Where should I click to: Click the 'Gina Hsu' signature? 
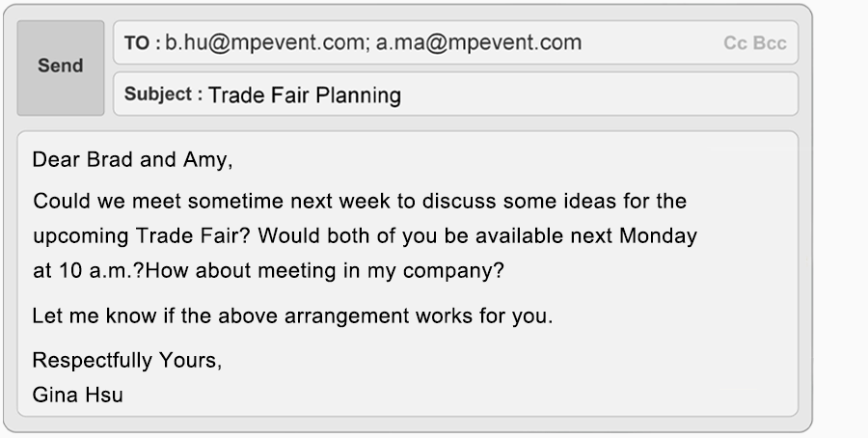point(77,394)
